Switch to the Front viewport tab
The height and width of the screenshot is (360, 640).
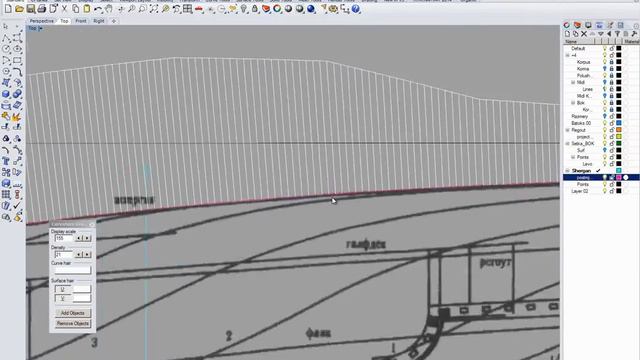click(x=81, y=21)
